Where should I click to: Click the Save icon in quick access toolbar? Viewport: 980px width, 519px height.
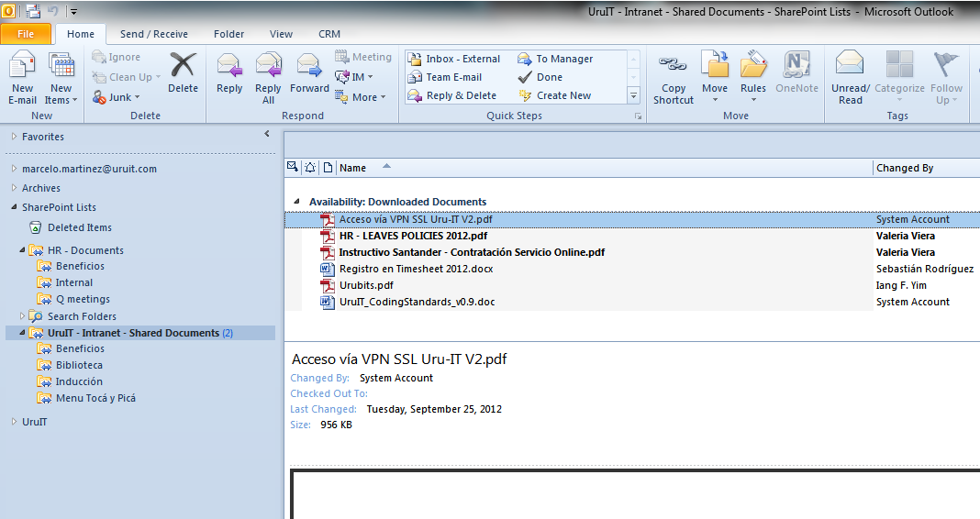click(33, 11)
